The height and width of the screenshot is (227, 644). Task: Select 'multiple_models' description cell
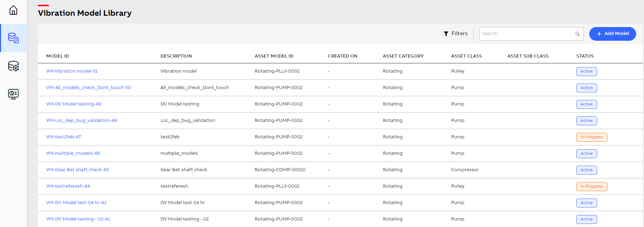179,153
